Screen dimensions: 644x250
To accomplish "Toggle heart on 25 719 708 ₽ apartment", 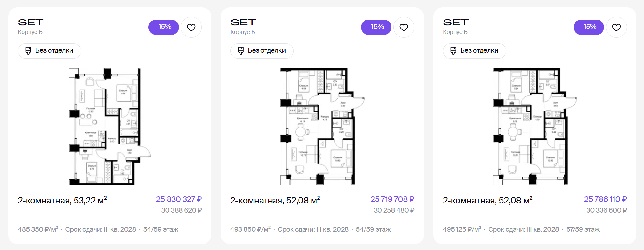I will 404,28.
